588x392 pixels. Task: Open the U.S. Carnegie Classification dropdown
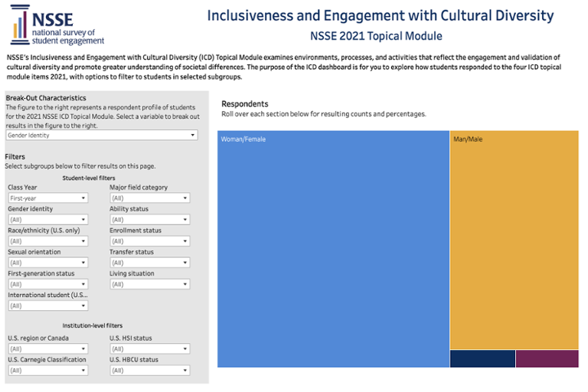coord(48,371)
